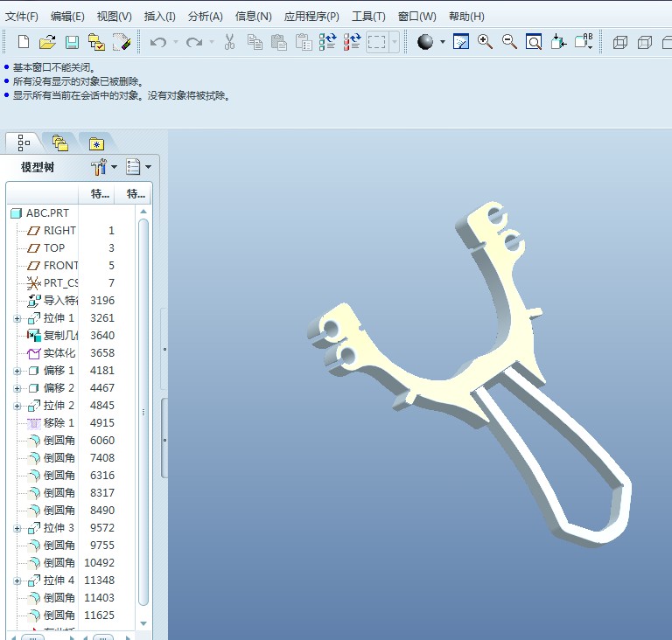
Task: Open the 视图(V) menu
Action: 114,17
